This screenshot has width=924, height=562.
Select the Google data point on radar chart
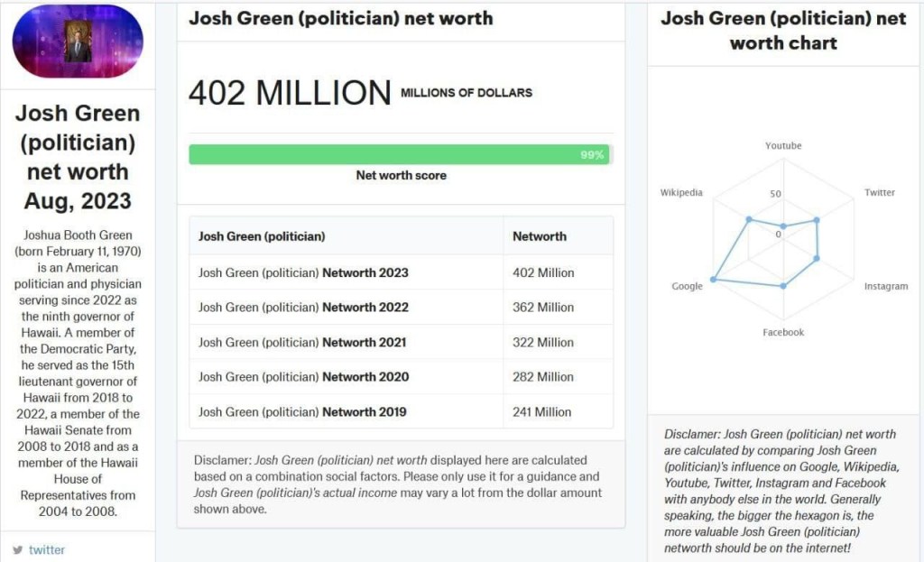[x=713, y=280]
